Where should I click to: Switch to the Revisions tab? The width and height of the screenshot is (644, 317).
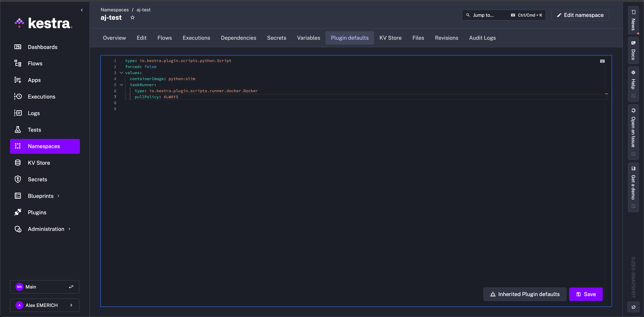[446, 38]
